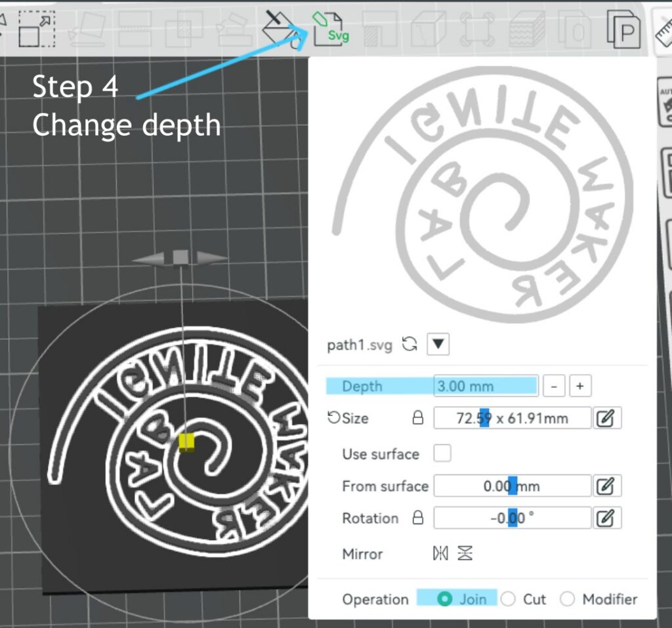Click the Auto orient icon on right edge
Viewport: 672px width, 628px height.
(x=665, y=102)
